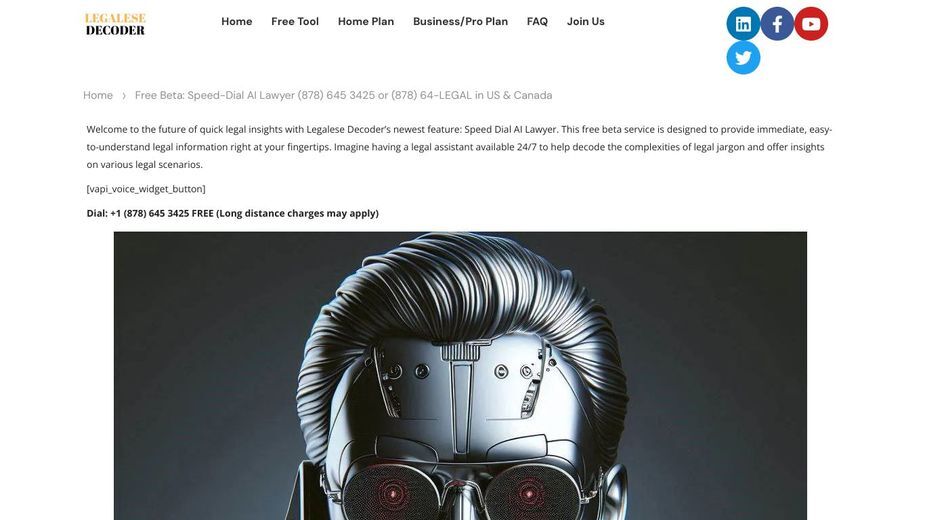925x520 pixels.
Task: Open the Home menu item
Action: [237, 21]
